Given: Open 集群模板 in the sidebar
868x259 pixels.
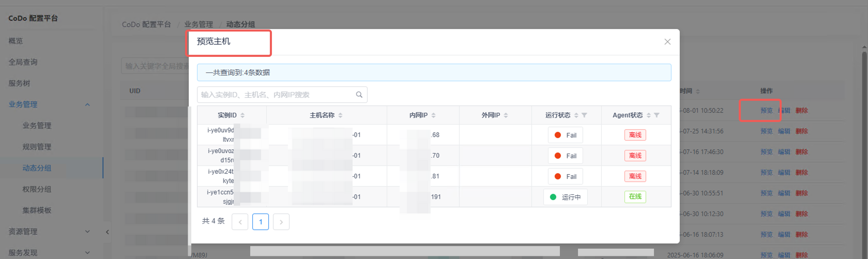Looking at the screenshot, I should (x=37, y=210).
